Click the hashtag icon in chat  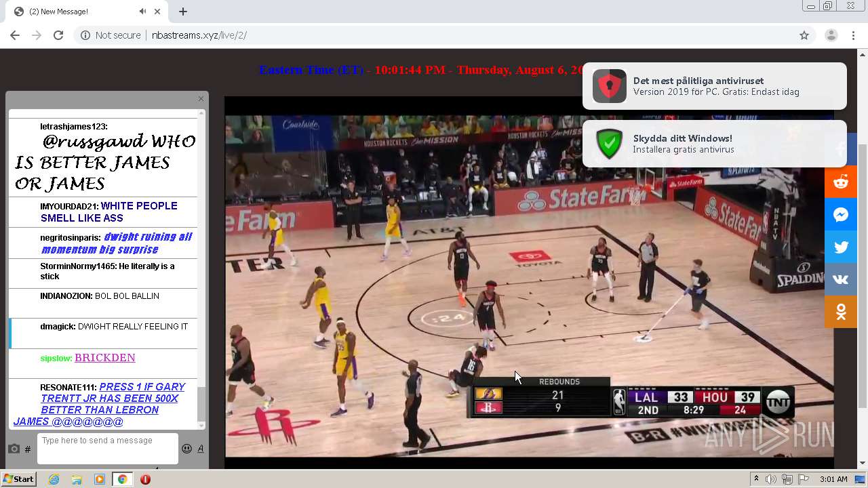click(x=28, y=449)
